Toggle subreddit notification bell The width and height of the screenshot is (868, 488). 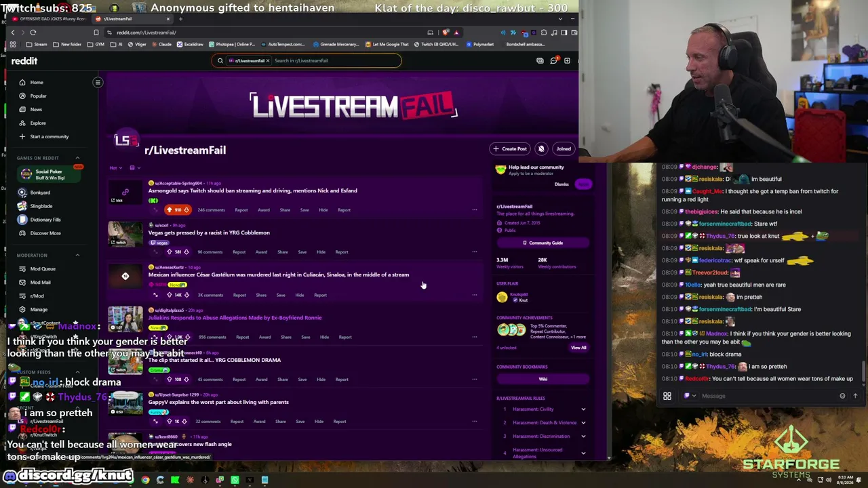point(541,149)
